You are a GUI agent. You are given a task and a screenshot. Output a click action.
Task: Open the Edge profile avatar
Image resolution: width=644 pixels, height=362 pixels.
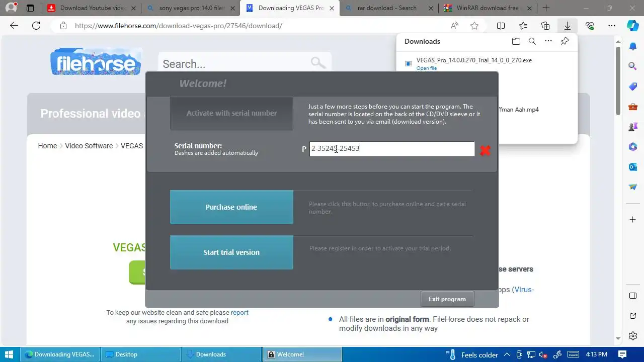click(11, 8)
